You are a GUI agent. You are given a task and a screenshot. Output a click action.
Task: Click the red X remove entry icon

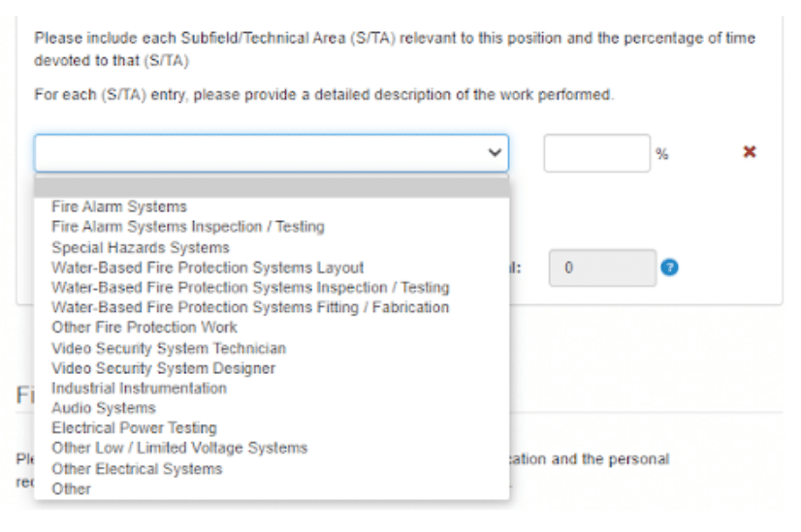point(749,152)
